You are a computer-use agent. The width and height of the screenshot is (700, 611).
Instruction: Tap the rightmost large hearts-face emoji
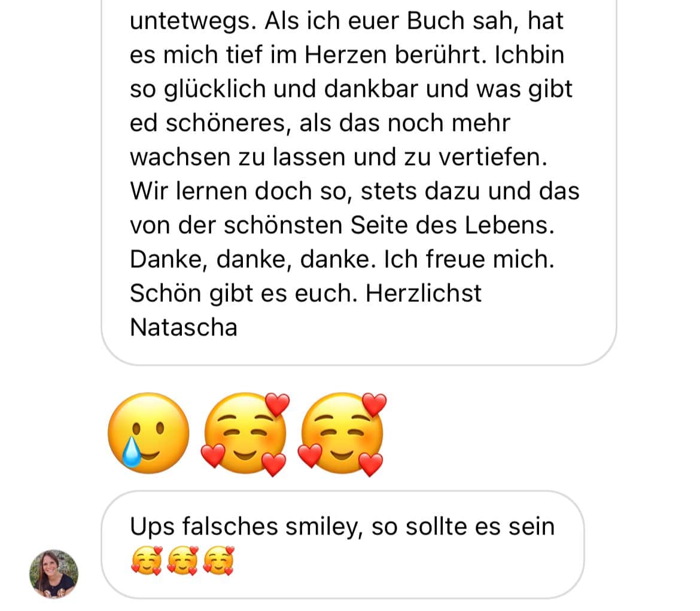[x=342, y=434]
